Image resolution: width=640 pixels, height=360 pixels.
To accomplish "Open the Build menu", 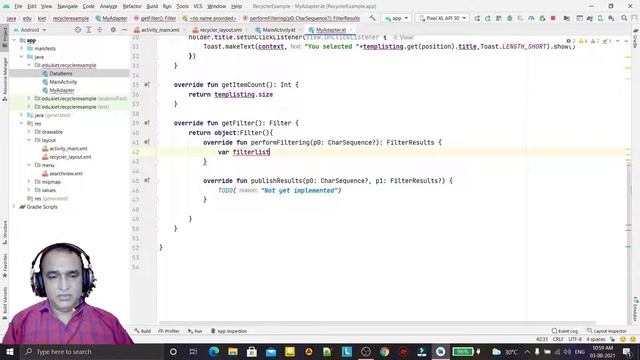I will tap(152, 6).
